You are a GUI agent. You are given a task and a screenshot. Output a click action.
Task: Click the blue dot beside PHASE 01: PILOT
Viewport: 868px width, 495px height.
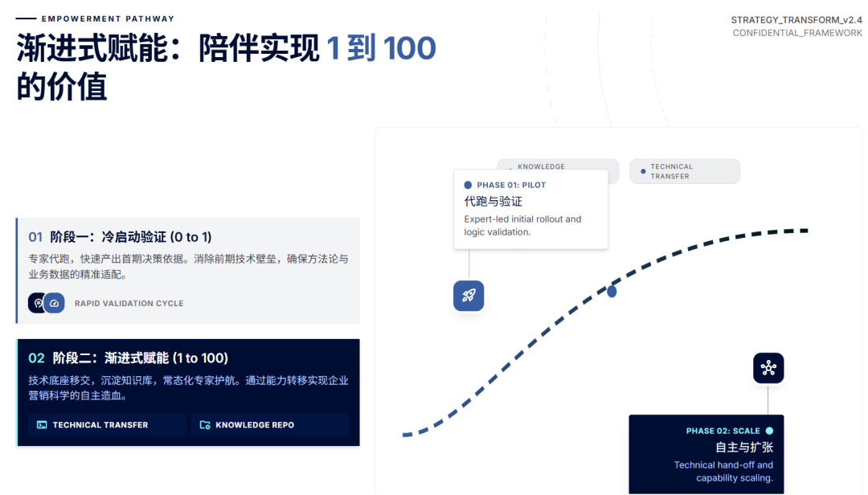(x=468, y=185)
